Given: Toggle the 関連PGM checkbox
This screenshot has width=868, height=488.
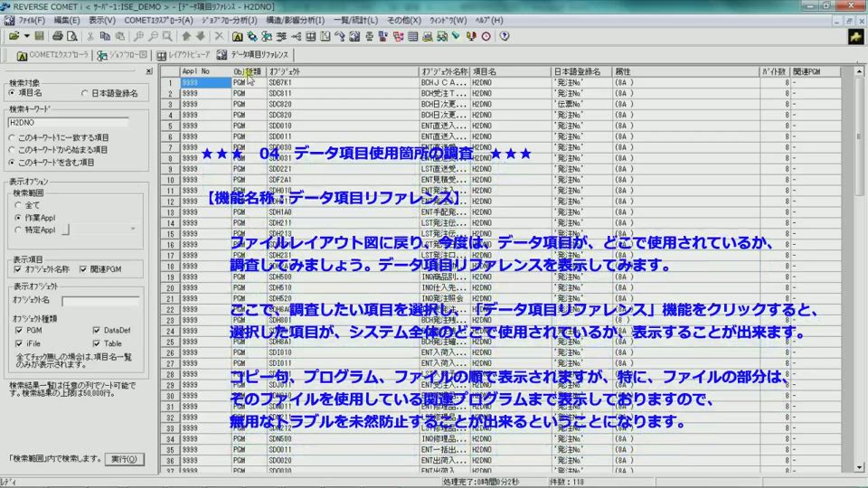Looking at the screenshot, I should (83, 269).
